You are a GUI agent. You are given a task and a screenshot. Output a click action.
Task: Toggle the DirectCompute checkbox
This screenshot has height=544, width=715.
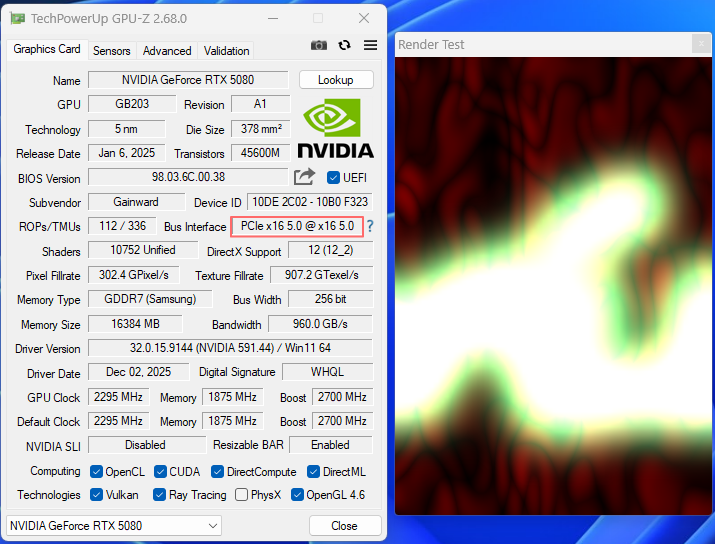[x=217, y=471]
